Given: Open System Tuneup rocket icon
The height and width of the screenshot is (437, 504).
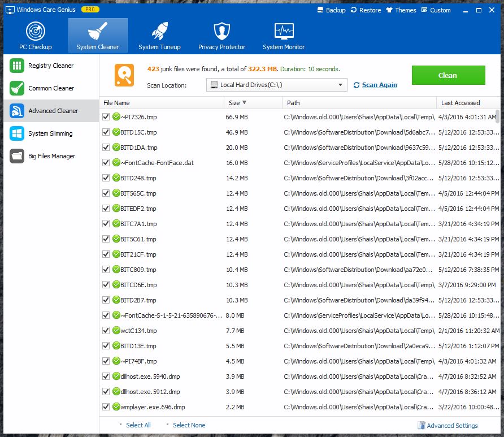Looking at the screenshot, I should tap(160, 31).
